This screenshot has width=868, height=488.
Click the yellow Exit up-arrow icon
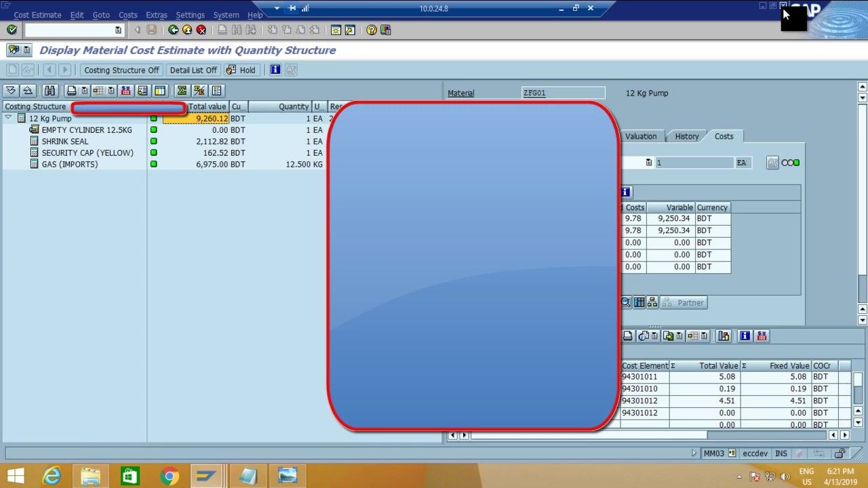pos(187,30)
